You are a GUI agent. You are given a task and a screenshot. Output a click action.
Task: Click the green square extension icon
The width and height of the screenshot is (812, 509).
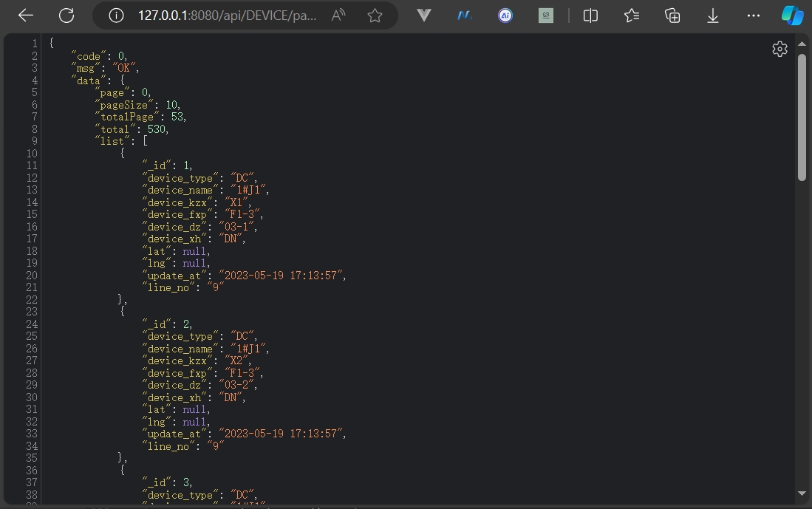tap(546, 16)
